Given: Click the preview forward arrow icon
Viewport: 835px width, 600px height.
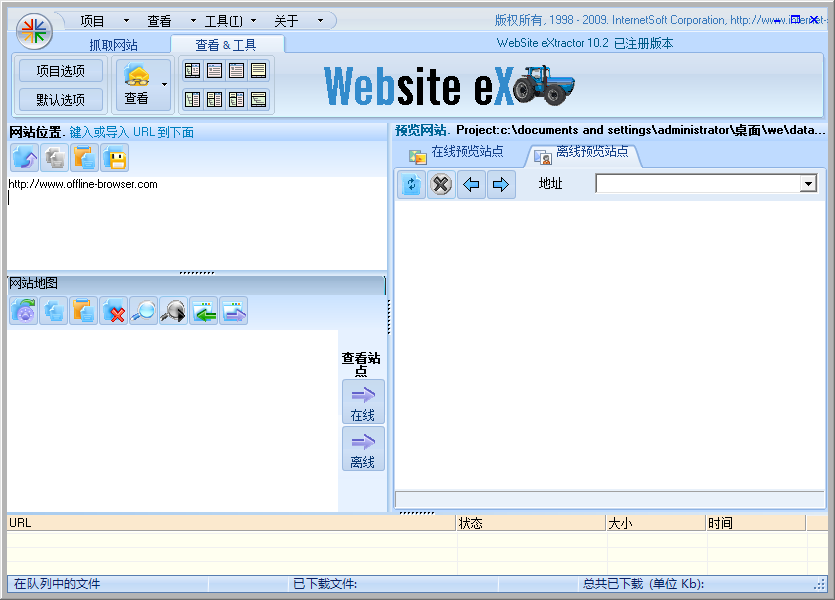Looking at the screenshot, I should click(x=501, y=185).
